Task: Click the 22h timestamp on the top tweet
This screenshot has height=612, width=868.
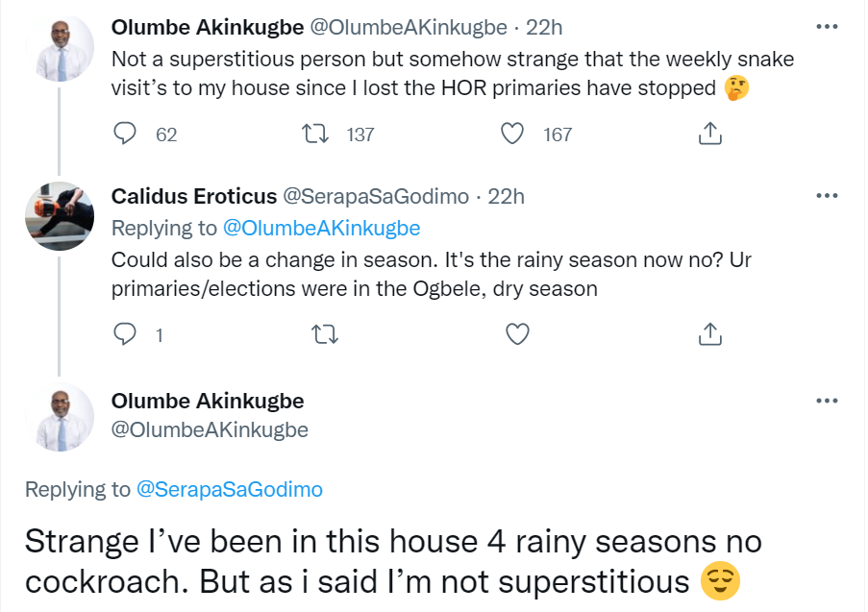Action: click(546, 27)
